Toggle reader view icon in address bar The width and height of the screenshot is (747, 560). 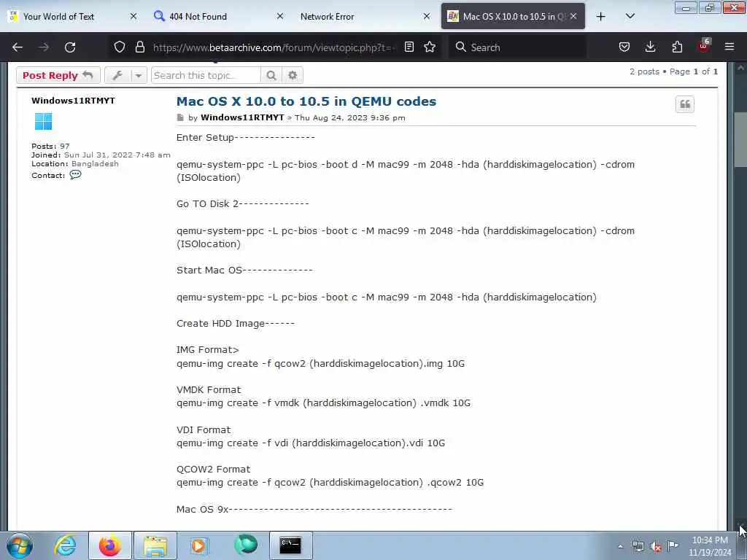point(409,47)
